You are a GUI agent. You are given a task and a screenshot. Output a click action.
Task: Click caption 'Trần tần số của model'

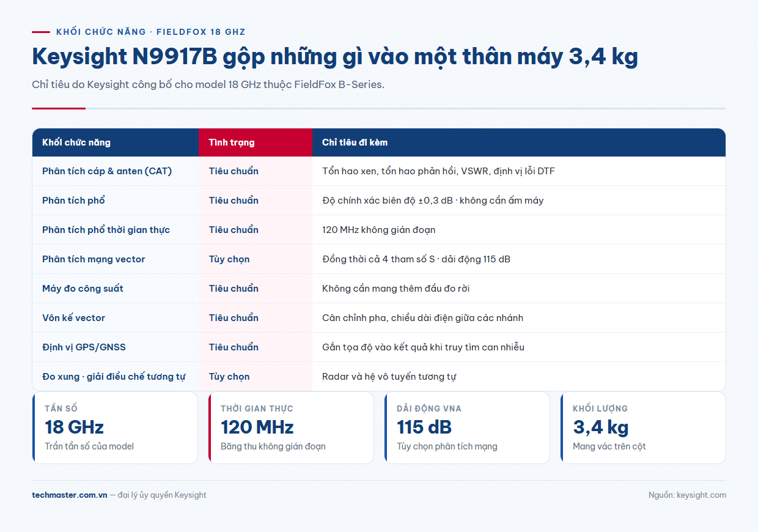(x=89, y=446)
